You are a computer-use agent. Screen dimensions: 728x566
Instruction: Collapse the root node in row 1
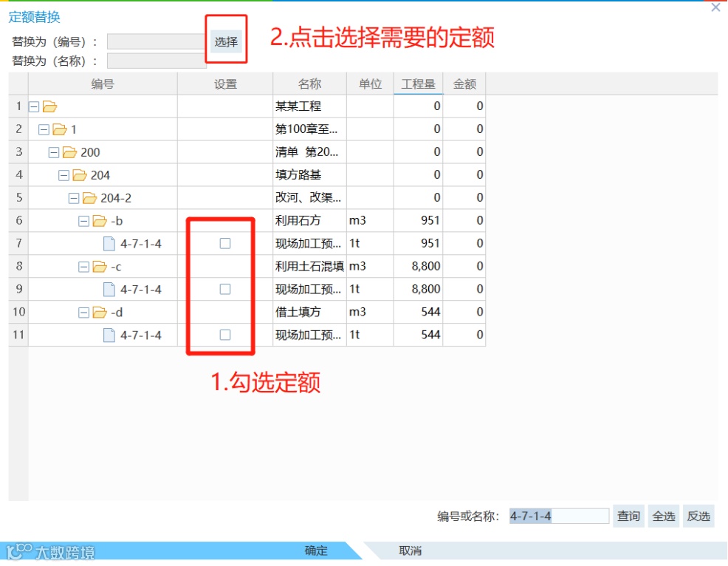[x=34, y=107]
